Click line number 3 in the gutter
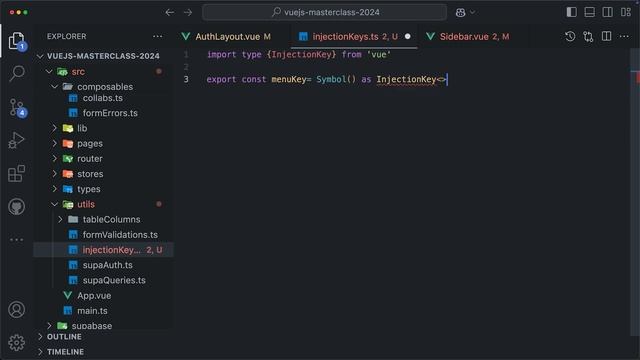 pos(186,79)
